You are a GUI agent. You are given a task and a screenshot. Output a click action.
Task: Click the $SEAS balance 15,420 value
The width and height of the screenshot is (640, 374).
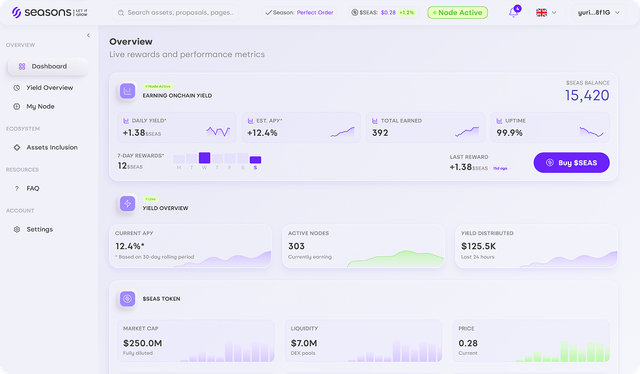(x=587, y=96)
